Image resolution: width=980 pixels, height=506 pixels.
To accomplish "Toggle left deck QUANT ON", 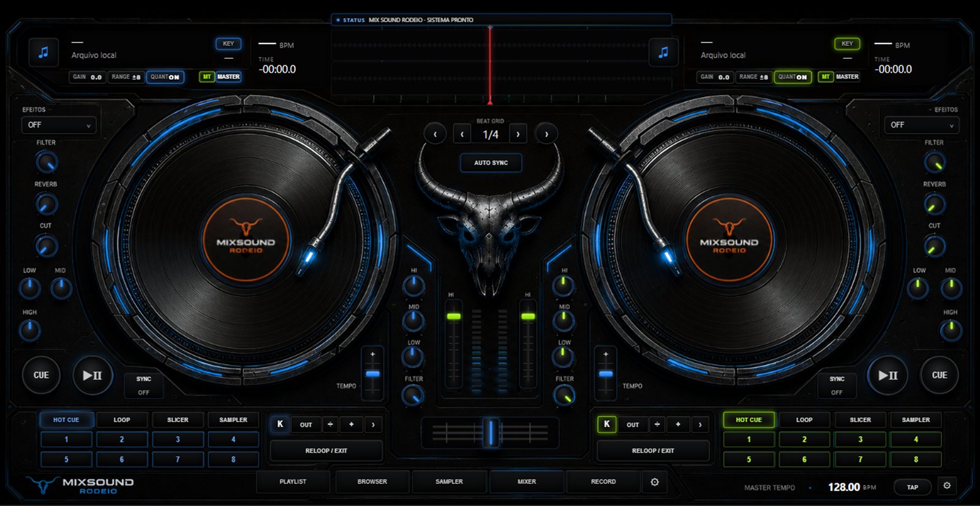I will (165, 77).
